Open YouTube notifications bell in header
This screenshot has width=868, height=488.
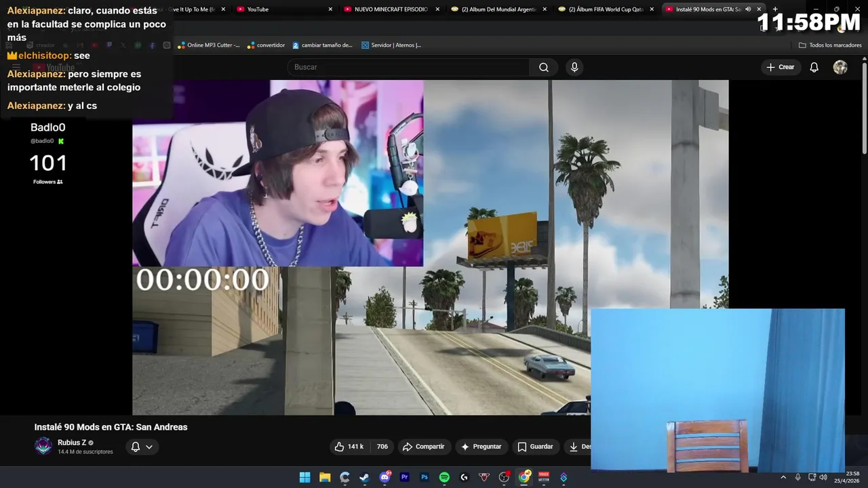(x=814, y=67)
